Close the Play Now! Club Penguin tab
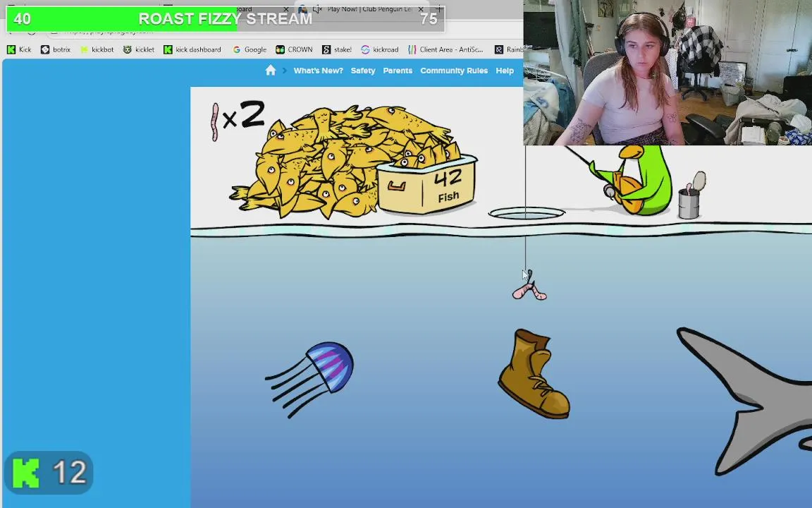Image resolution: width=812 pixels, height=508 pixels. coord(421,9)
